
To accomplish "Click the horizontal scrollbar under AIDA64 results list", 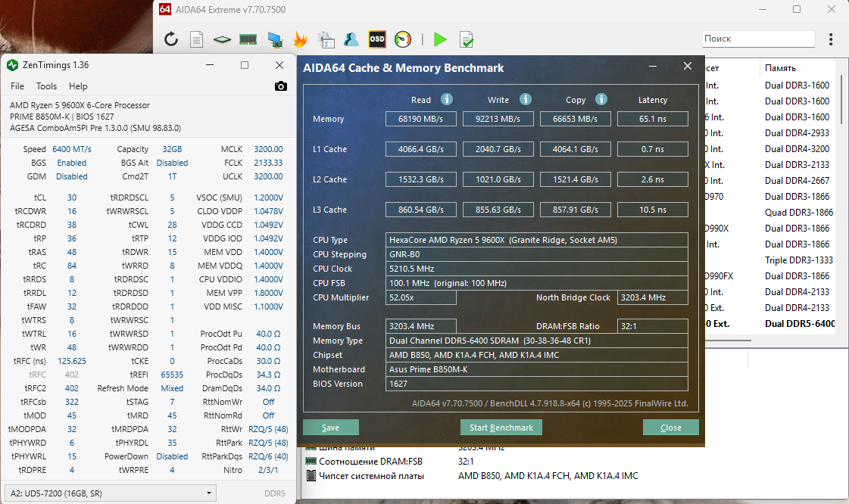I will click(729, 341).
